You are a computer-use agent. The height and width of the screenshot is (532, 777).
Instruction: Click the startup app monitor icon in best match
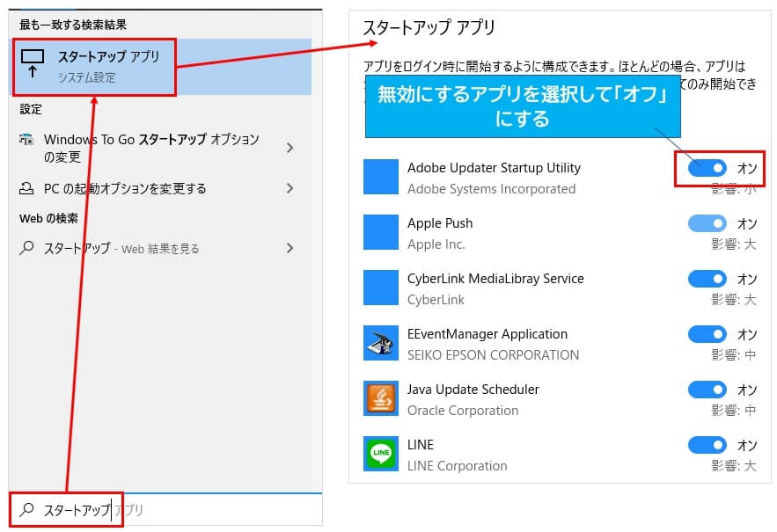point(33,63)
